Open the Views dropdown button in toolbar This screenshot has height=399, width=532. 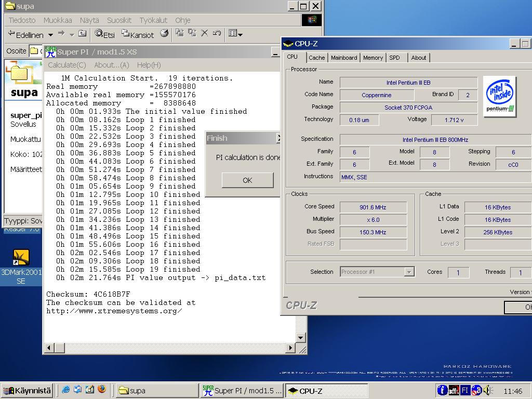point(235,34)
